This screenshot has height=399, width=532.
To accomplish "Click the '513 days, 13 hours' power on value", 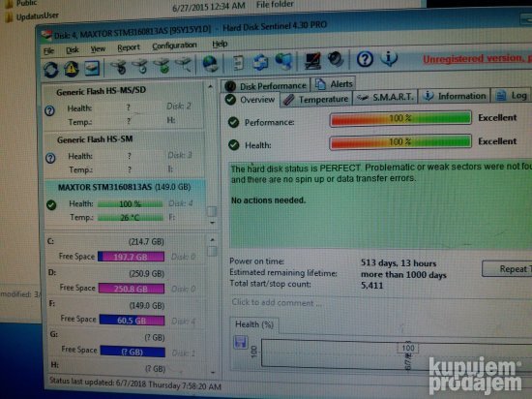I will [399, 263].
